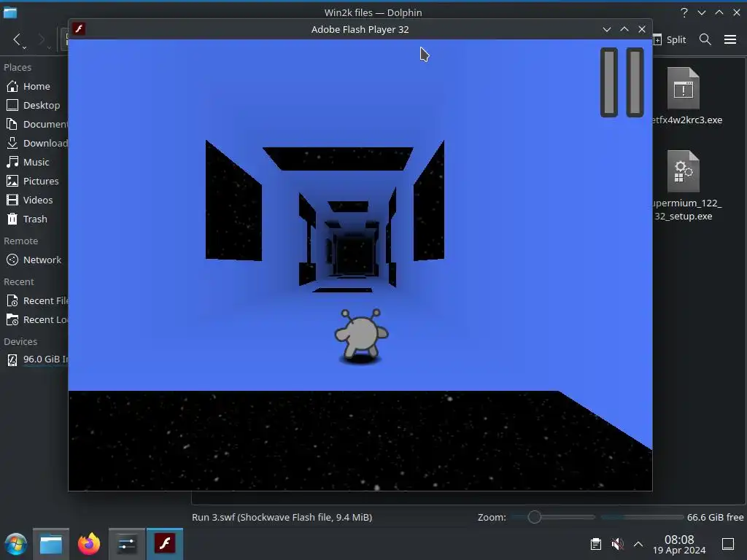Click the Pictures icon in sidebar
Viewport: 747px width, 560px height.
12,182
